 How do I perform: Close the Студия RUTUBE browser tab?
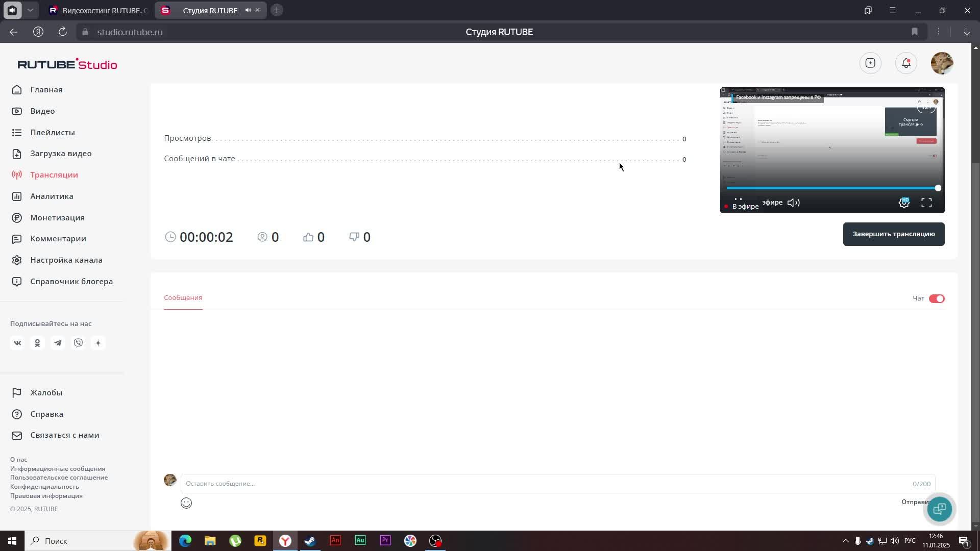pyautogui.click(x=257, y=10)
